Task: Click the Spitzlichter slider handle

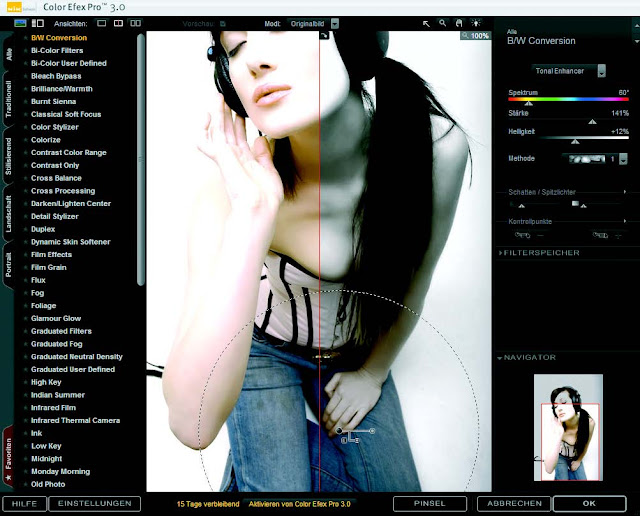Action: [584, 206]
